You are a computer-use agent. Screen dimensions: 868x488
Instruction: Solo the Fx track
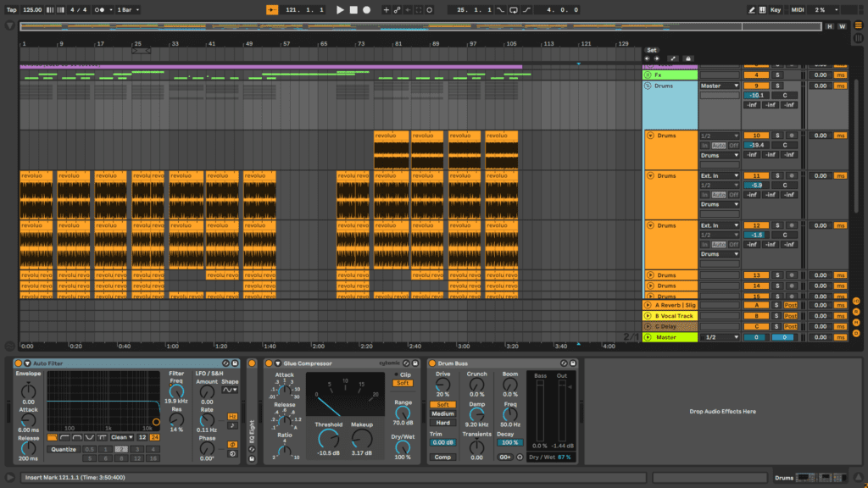pyautogui.click(x=777, y=75)
